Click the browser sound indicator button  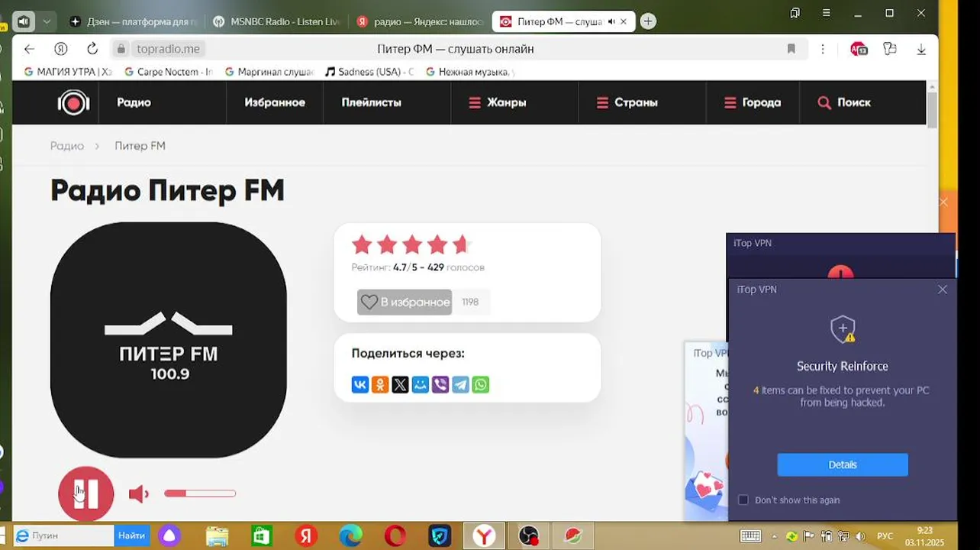(24, 21)
